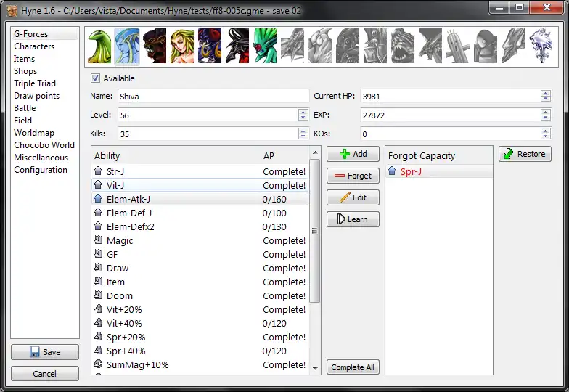This screenshot has height=392, width=569.
Task: Increase KOs with the up arrow
Action: (546, 131)
